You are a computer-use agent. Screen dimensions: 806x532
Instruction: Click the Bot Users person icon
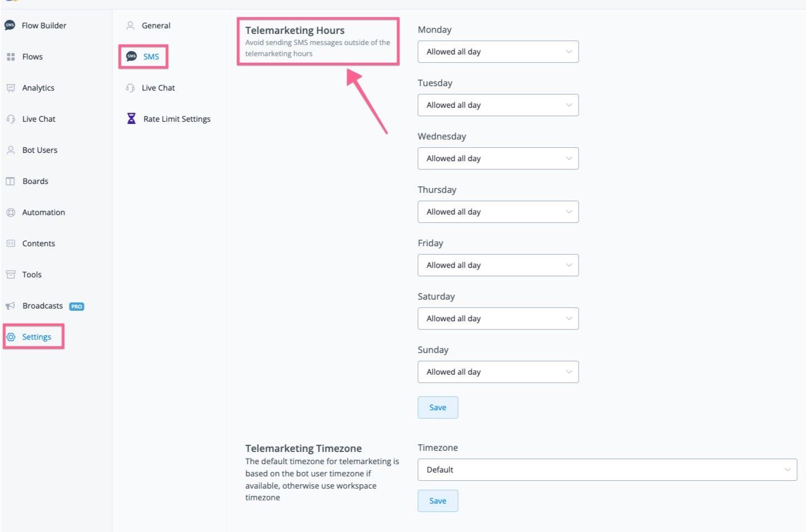(x=11, y=150)
